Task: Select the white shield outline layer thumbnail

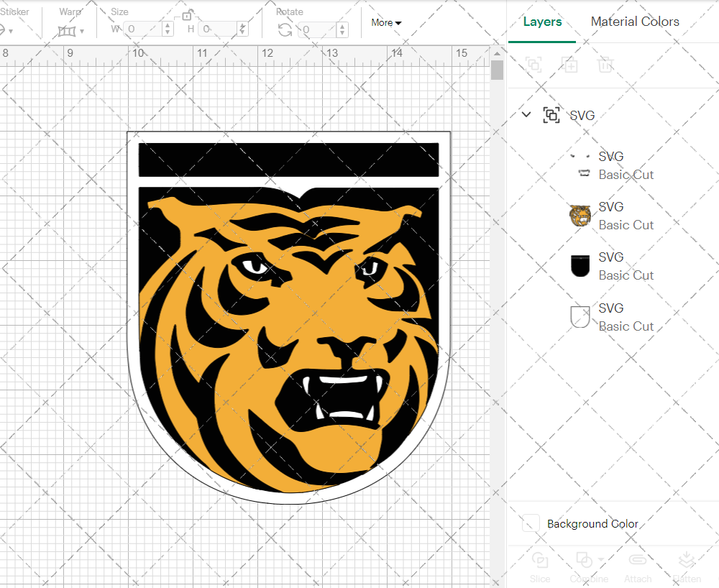Action: 580,317
